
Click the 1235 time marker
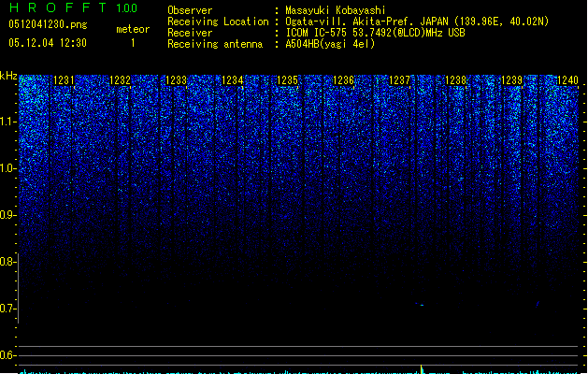[287, 80]
